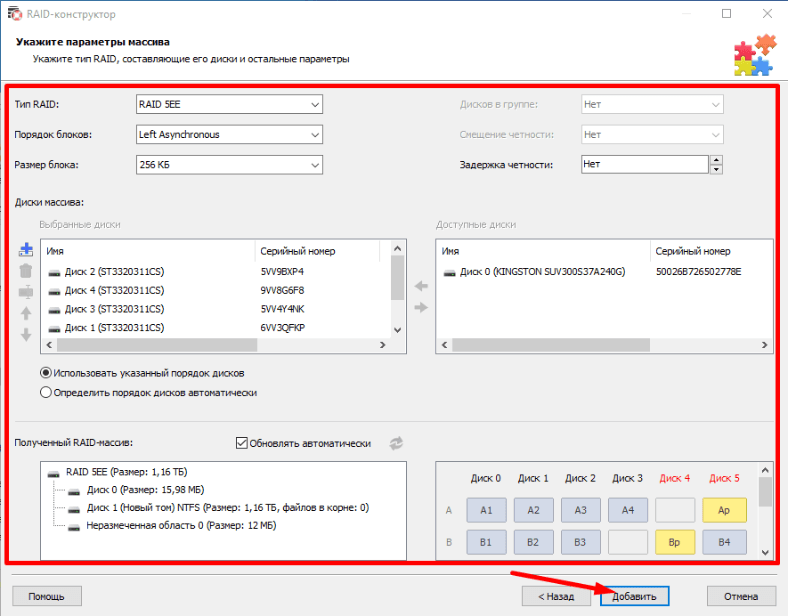This screenshot has height=616, width=788.
Task: Click the '< Назад' button
Action: (555, 596)
